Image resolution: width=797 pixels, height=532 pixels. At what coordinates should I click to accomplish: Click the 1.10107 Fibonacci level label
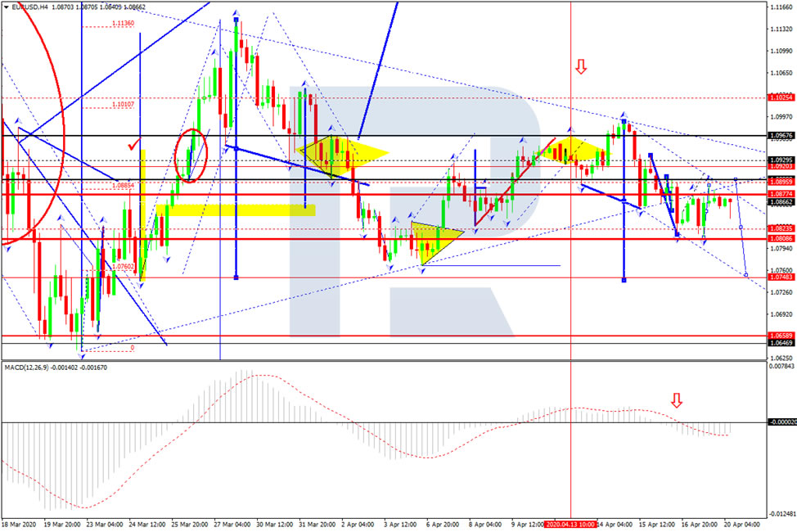123,105
